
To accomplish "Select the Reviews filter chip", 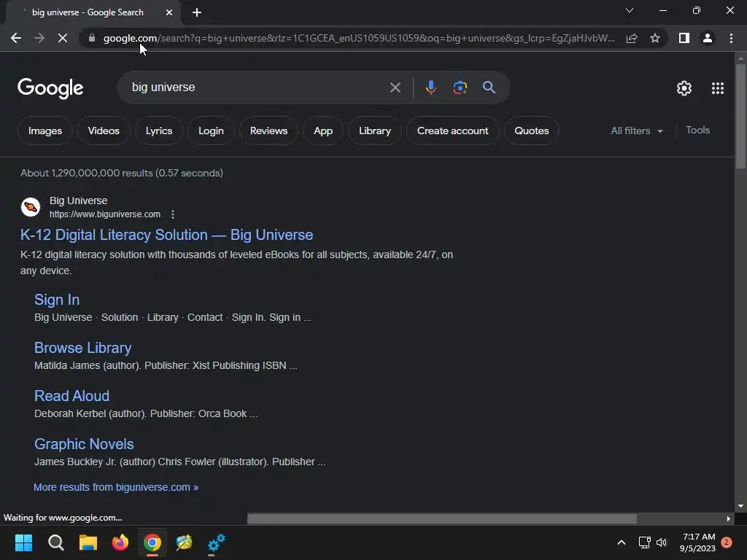I will (268, 131).
